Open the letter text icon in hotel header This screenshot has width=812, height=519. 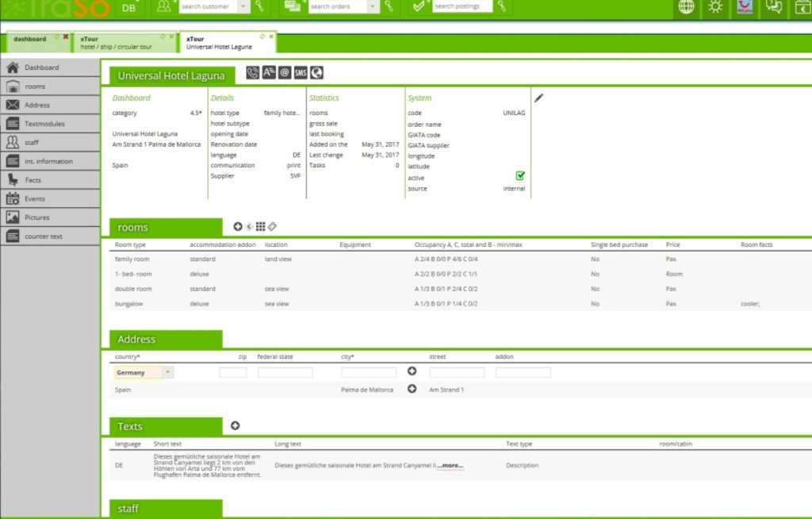coord(268,73)
